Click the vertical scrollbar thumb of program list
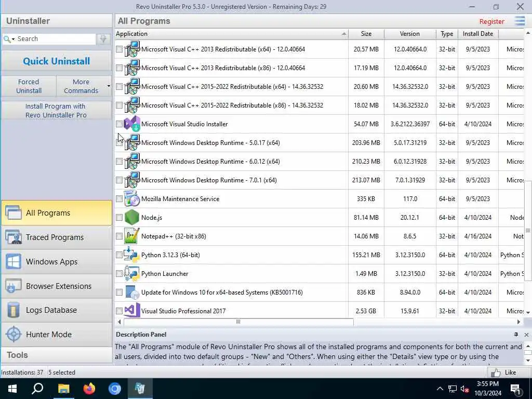The image size is (532, 399). 528,231
